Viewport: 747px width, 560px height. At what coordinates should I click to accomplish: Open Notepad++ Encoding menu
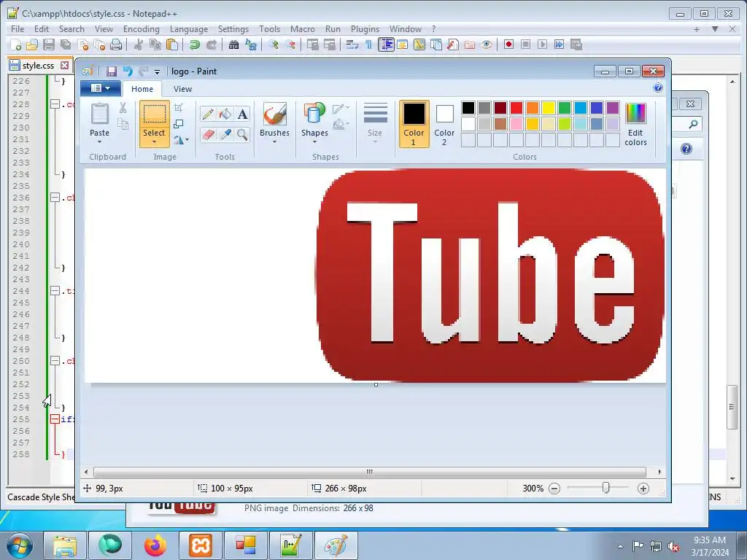[x=142, y=29]
